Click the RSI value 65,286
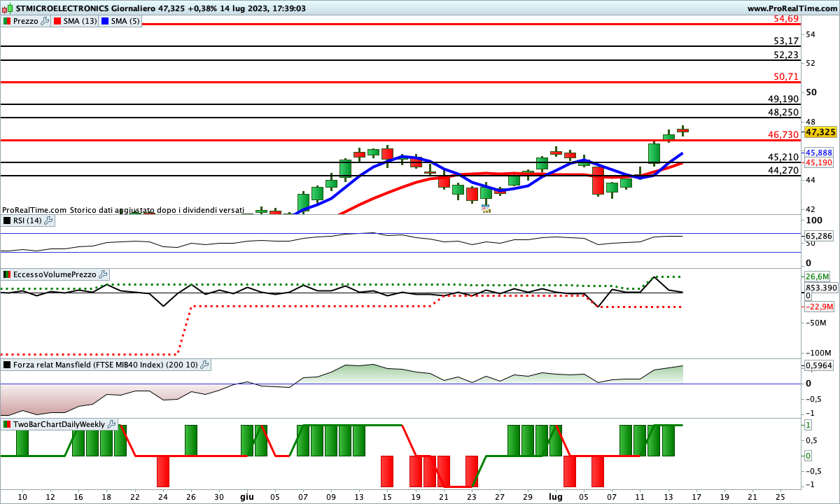The height and width of the screenshot is (504, 840). 818,237
